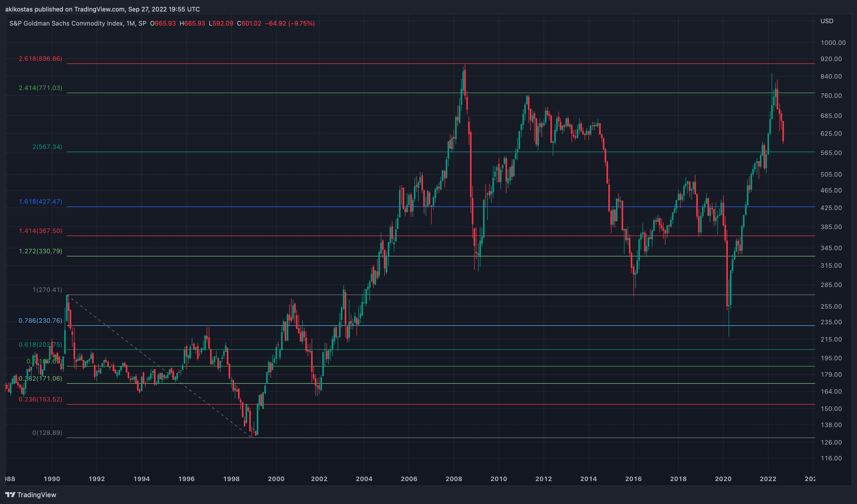Click the 0.618(203.75) Fibonacci level label
The height and width of the screenshot is (504, 857).
click(x=40, y=345)
